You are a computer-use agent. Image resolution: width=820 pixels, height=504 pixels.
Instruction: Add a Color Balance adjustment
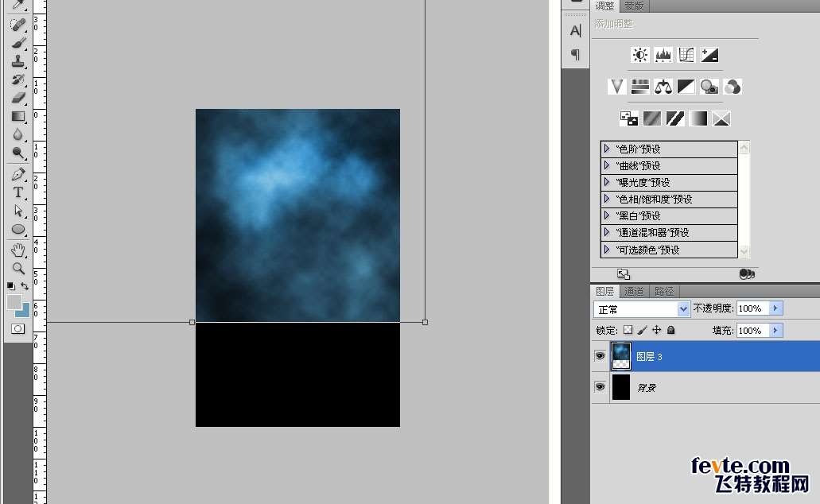click(663, 87)
